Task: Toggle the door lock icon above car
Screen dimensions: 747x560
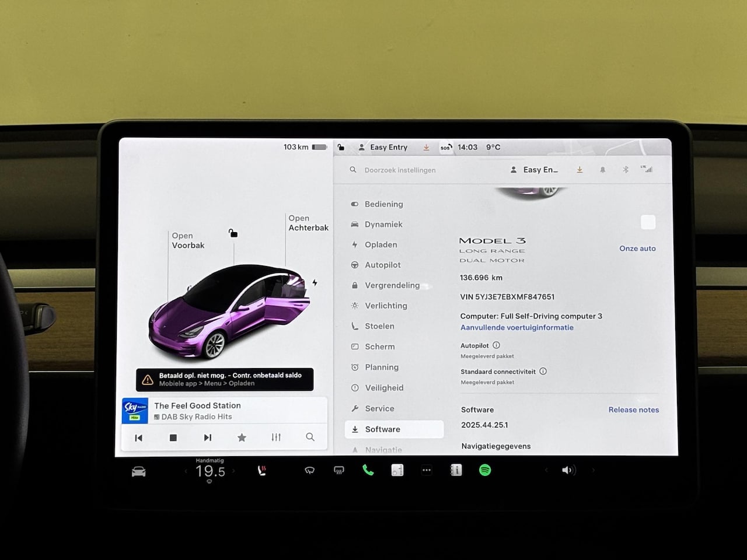Action: (x=233, y=233)
